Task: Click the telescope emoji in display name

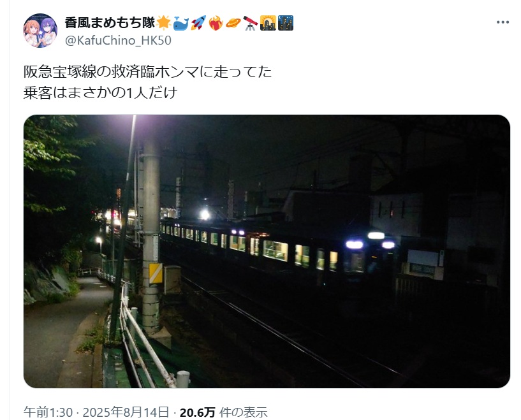Action: point(251,23)
